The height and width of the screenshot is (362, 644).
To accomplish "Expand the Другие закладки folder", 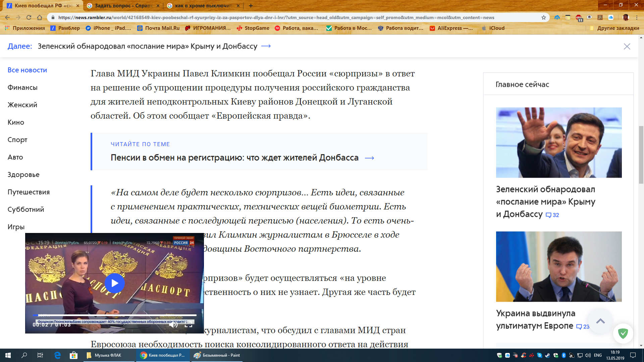I will (x=614, y=28).
